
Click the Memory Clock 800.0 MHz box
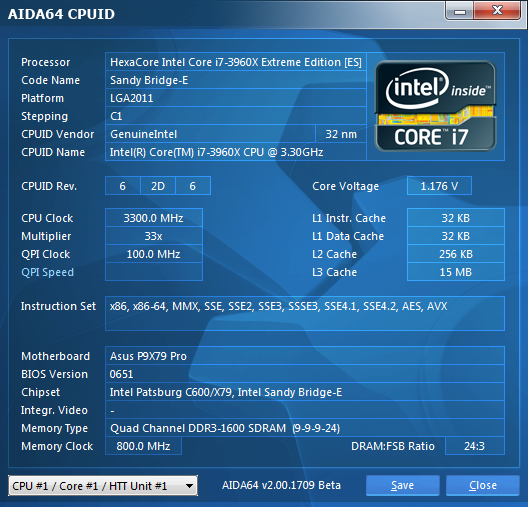(x=143, y=446)
